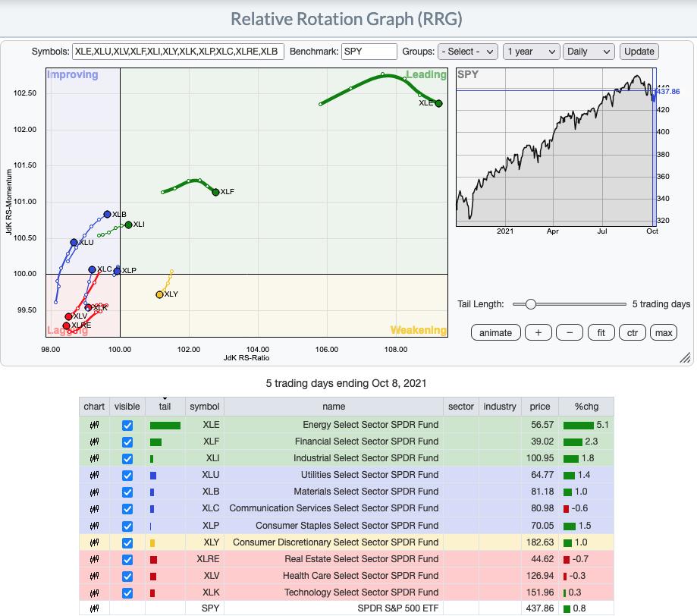Click the XLC marker on the RRG plot
The height and width of the screenshot is (616, 697).
92,269
